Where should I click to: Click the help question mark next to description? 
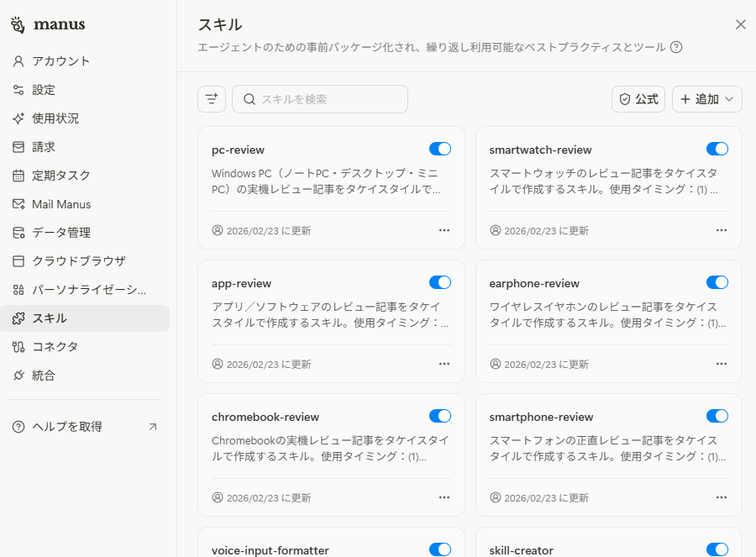[x=676, y=47]
